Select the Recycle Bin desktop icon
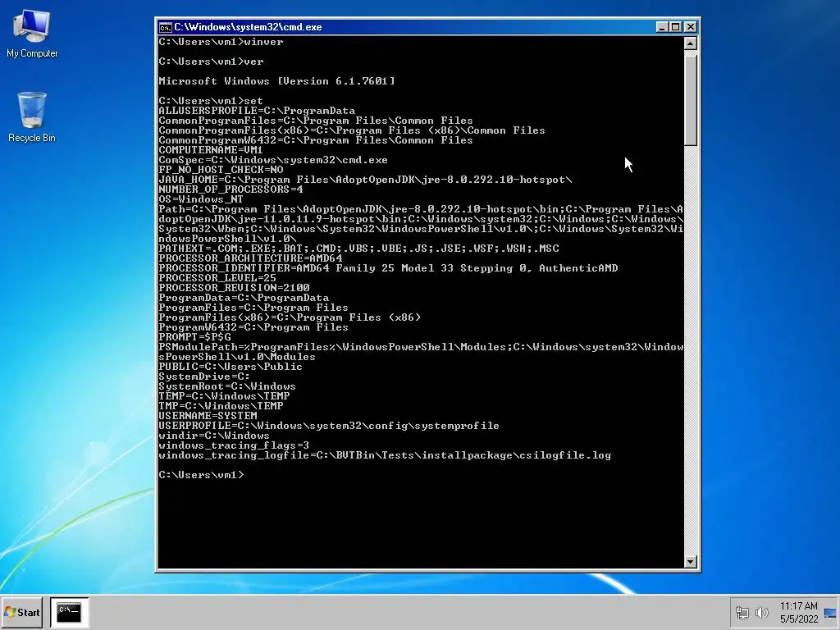The image size is (840, 630). [x=32, y=116]
